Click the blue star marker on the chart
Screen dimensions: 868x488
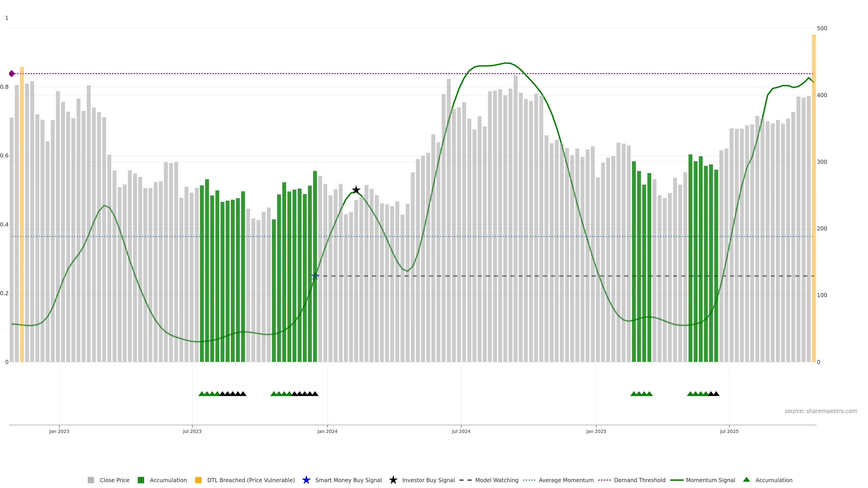315,276
